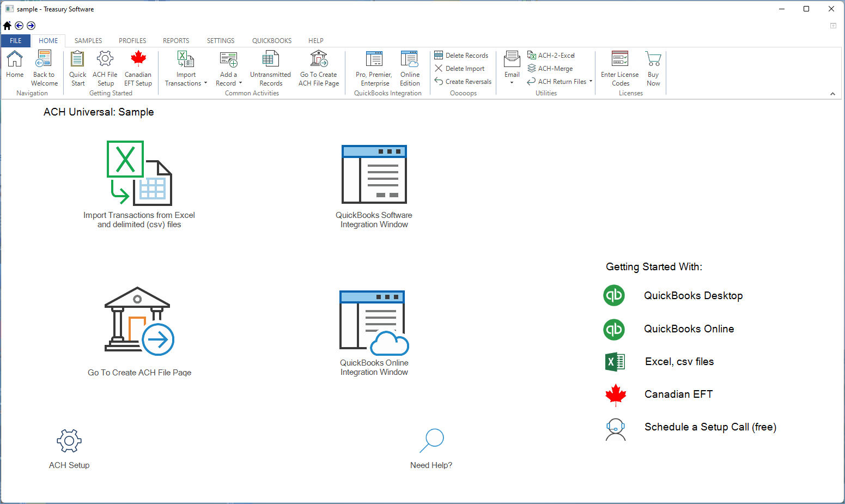Click the Untransmitted Records icon
The width and height of the screenshot is (845, 504).
point(270,68)
